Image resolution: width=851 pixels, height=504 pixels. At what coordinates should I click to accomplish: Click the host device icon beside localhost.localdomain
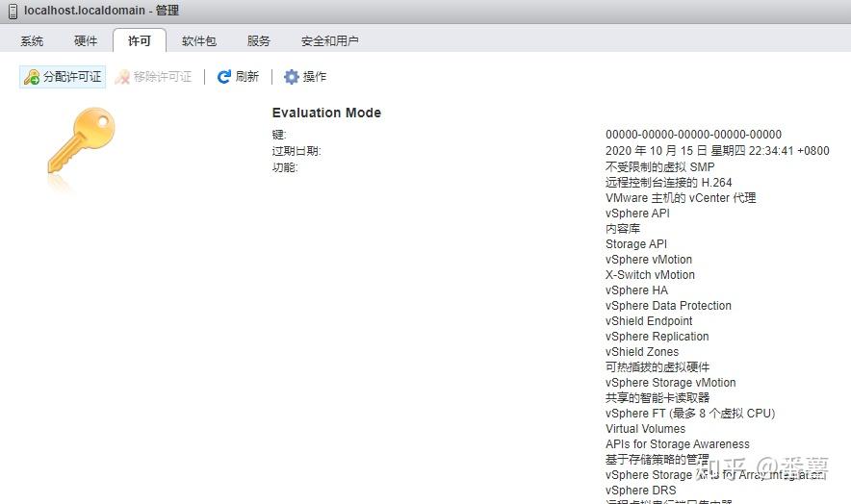click(x=13, y=11)
